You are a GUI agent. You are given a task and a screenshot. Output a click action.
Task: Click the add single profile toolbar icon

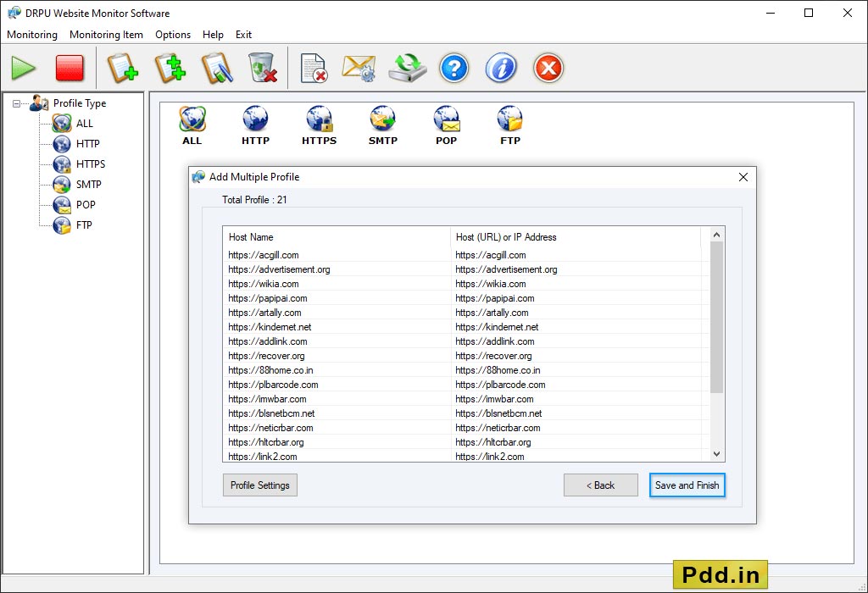pyautogui.click(x=122, y=69)
